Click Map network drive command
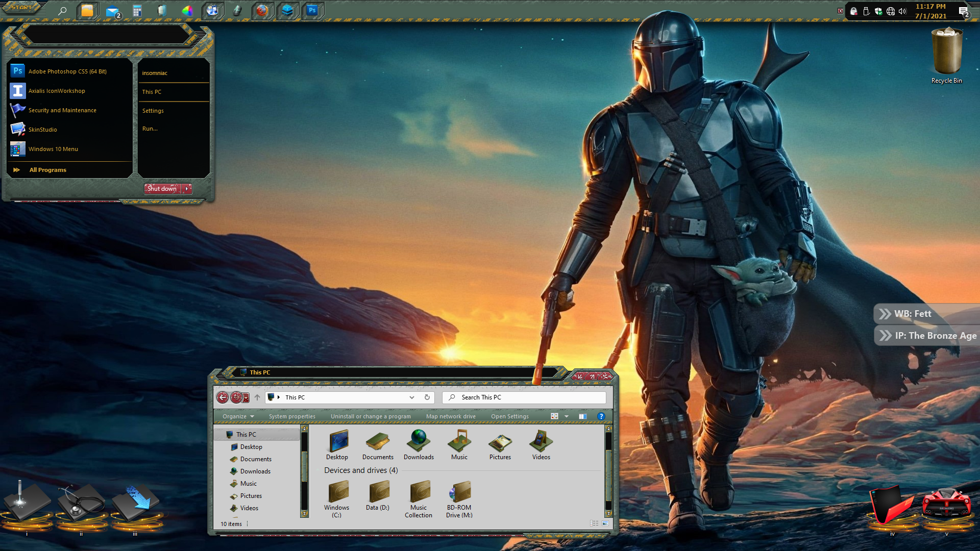This screenshot has width=980, height=551. coord(451,416)
